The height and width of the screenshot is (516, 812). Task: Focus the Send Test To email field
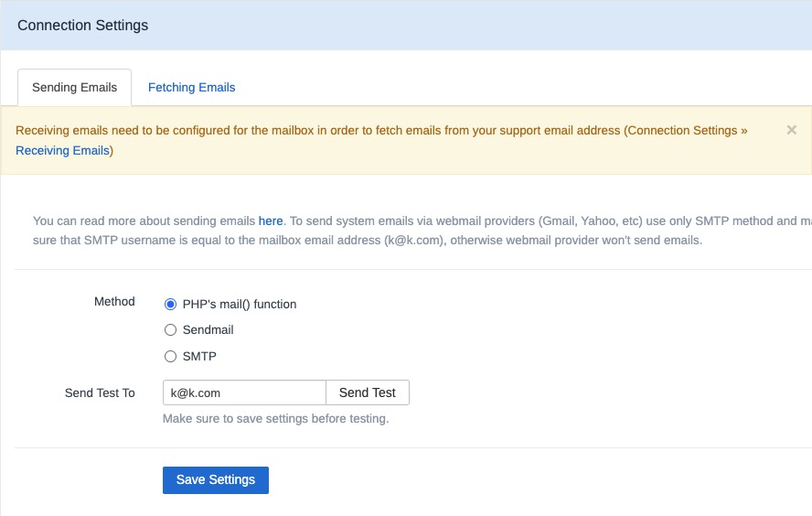(244, 392)
